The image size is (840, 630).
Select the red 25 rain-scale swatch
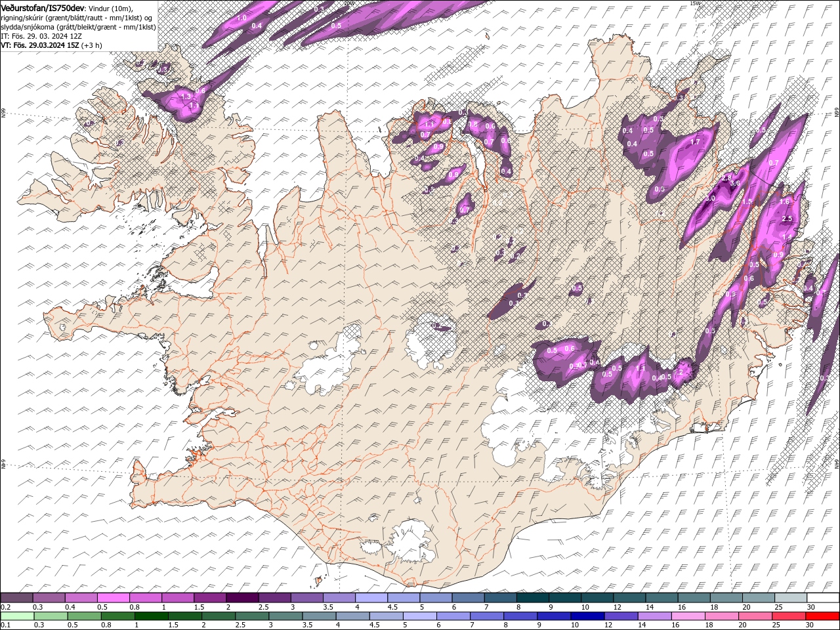(787, 616)
